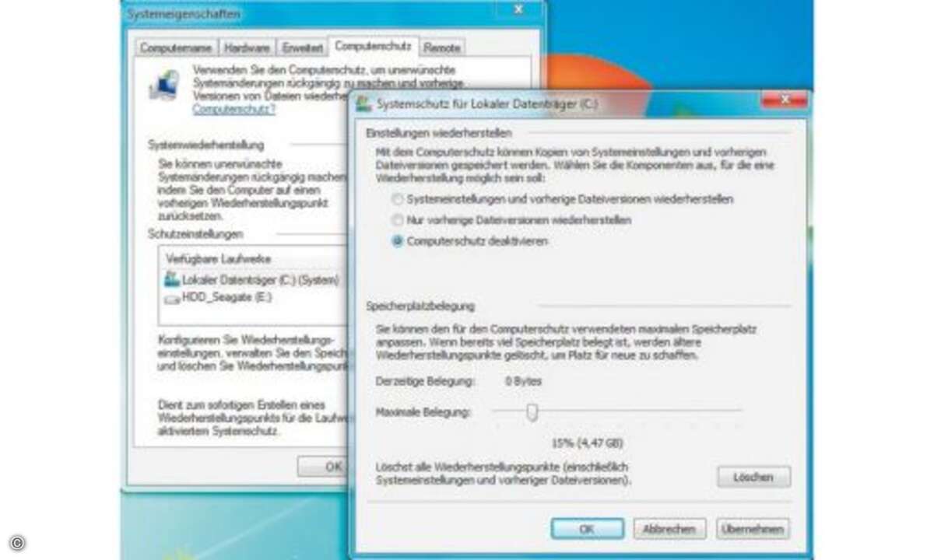This screenshot has width=934, height=560.
Task: Switch to the Computername tab
Action: coord(177,48)
